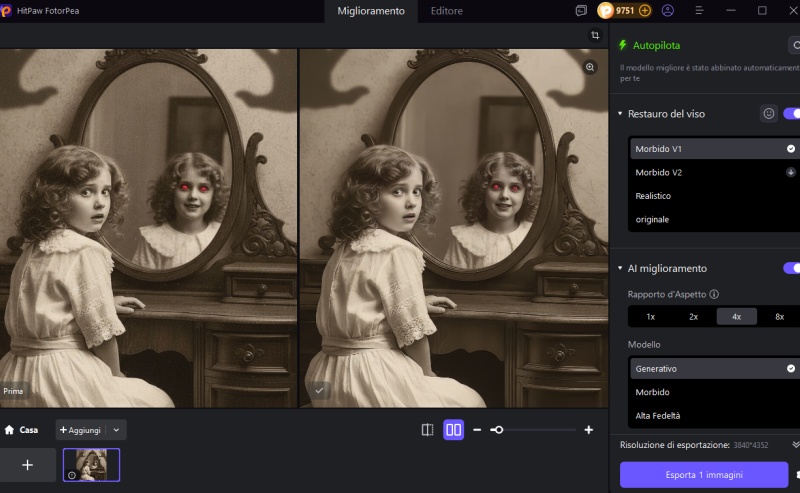Open Rapporto d'Aspetto info icon
The height and width of the screenshot is (493, 800).
[x=714, y=294]
